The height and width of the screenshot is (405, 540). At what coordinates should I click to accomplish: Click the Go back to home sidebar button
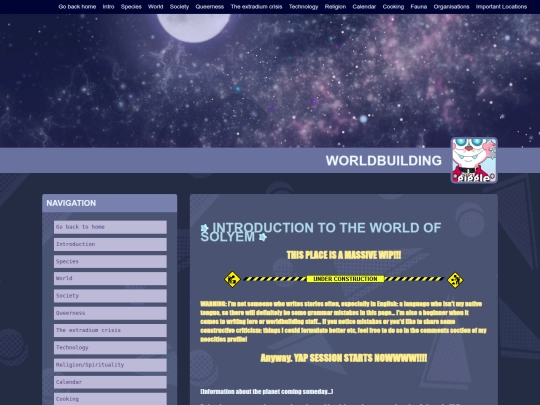110,227
